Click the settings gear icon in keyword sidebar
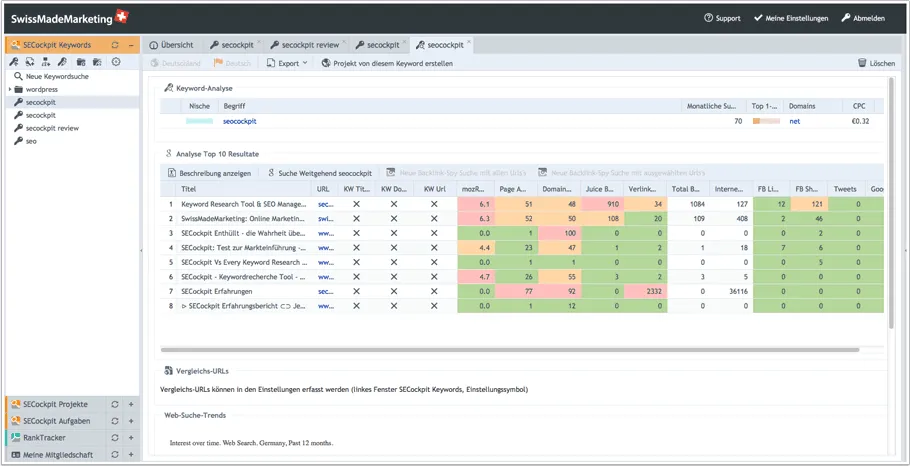Image resolution: width=910 pixels, height=466 pixels. (x=116, y=62)
